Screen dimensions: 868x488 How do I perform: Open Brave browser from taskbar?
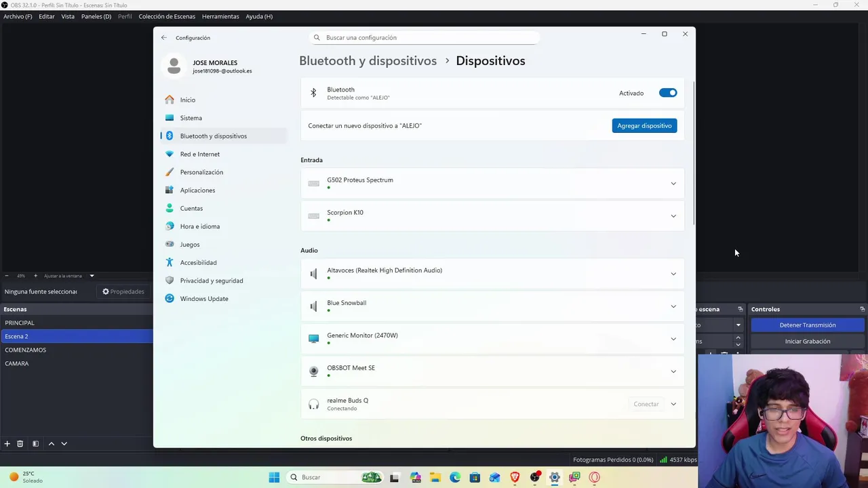(515, 477)
